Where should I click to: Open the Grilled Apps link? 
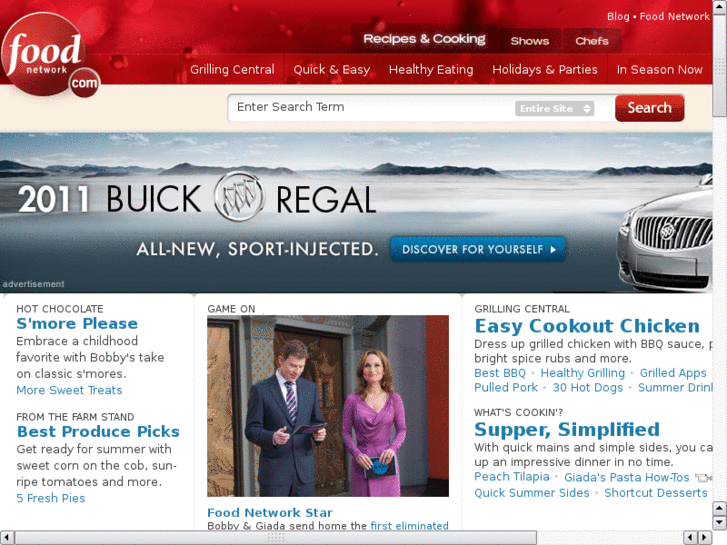point(673,373)
